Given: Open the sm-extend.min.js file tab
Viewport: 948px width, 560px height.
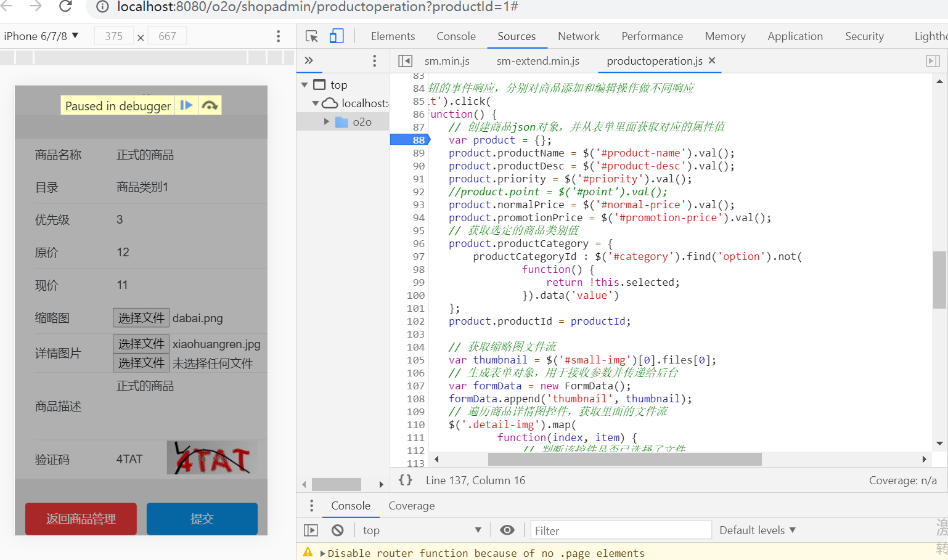Looking at the screenshot, I should 538,61.
